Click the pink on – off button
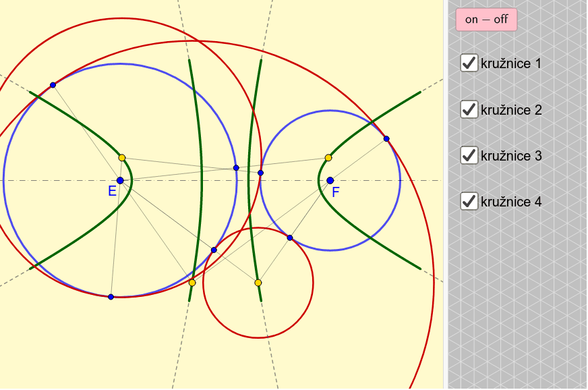 (x=486, y=20)
